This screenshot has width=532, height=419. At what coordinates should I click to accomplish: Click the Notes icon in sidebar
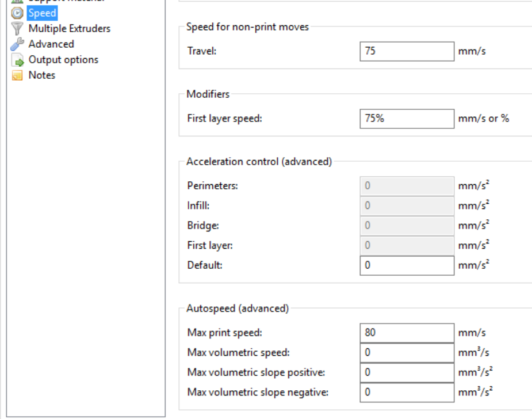(x=17, y=75)
